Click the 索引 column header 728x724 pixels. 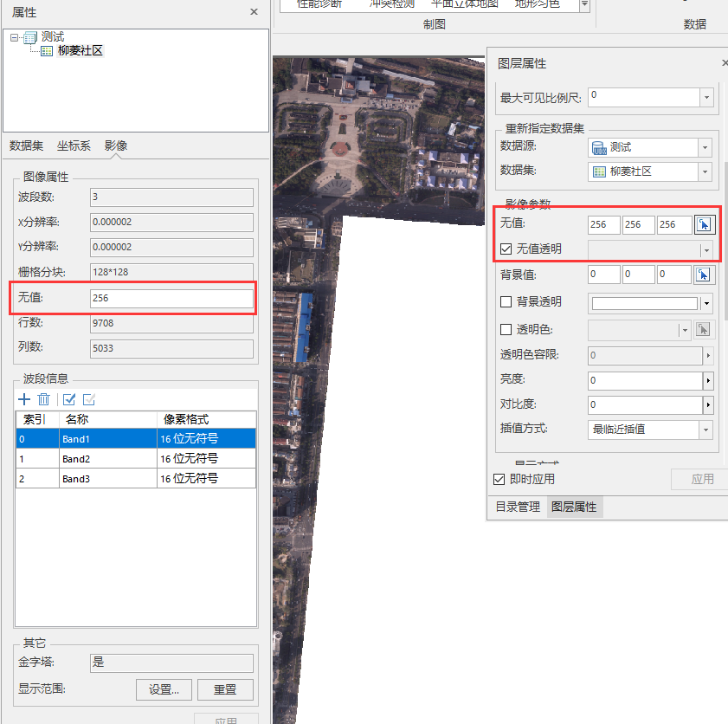point(37,419)
